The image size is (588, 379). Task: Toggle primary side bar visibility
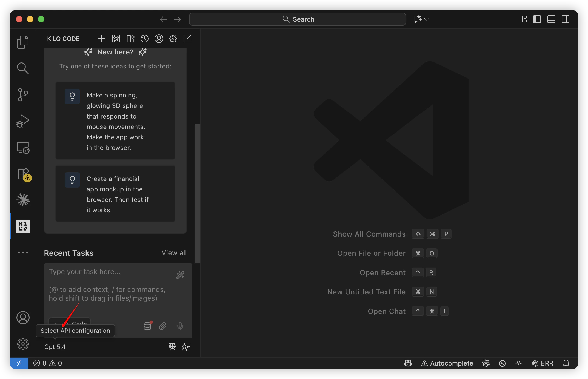click(537, 19)
